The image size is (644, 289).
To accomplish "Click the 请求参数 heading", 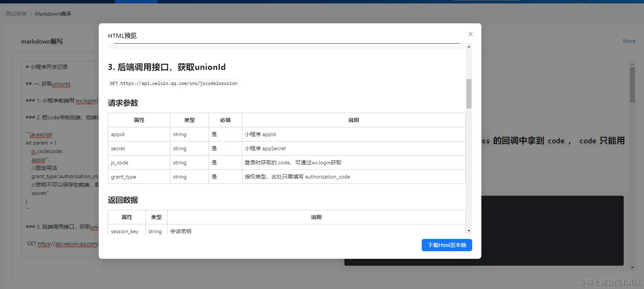I will 123,103.
